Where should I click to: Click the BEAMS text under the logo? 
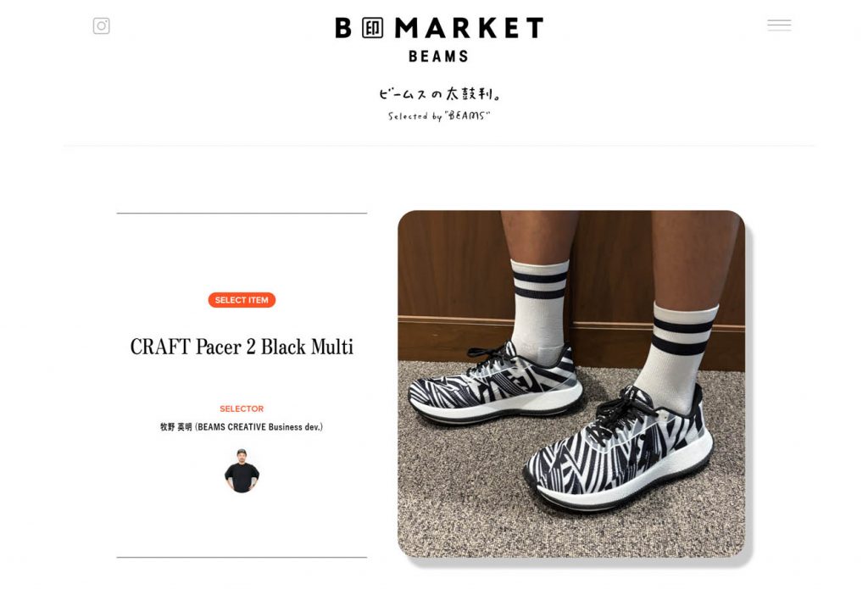pyautogui.click(x=438, y=56)
